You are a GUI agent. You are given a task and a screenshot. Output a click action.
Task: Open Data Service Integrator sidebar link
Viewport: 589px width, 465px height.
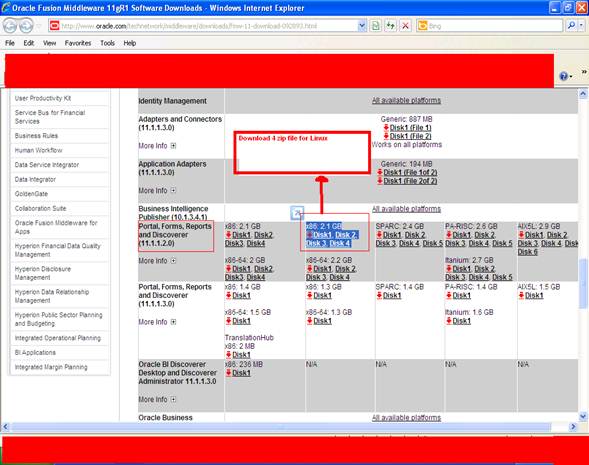[47, 165]
